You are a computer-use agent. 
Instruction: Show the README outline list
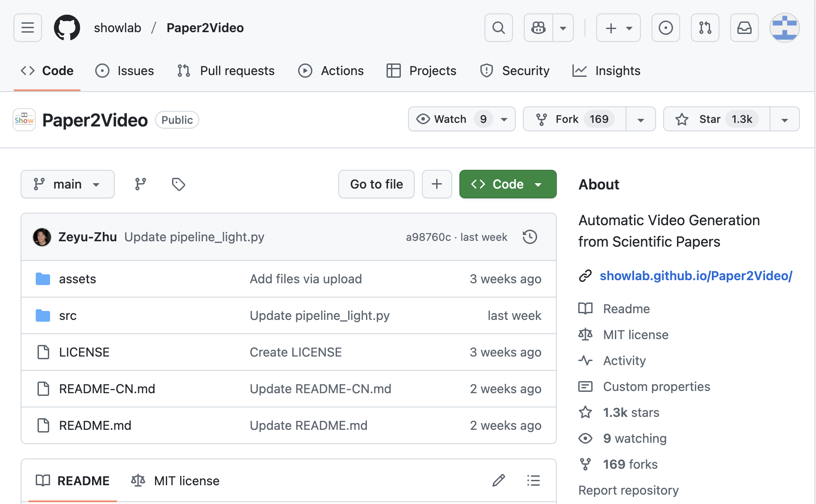point(533,481)
